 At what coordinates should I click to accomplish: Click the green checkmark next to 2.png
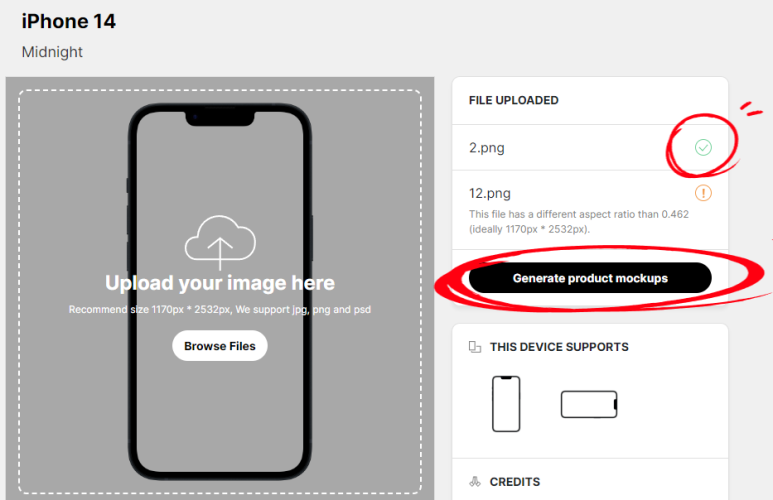coord(703,147)
